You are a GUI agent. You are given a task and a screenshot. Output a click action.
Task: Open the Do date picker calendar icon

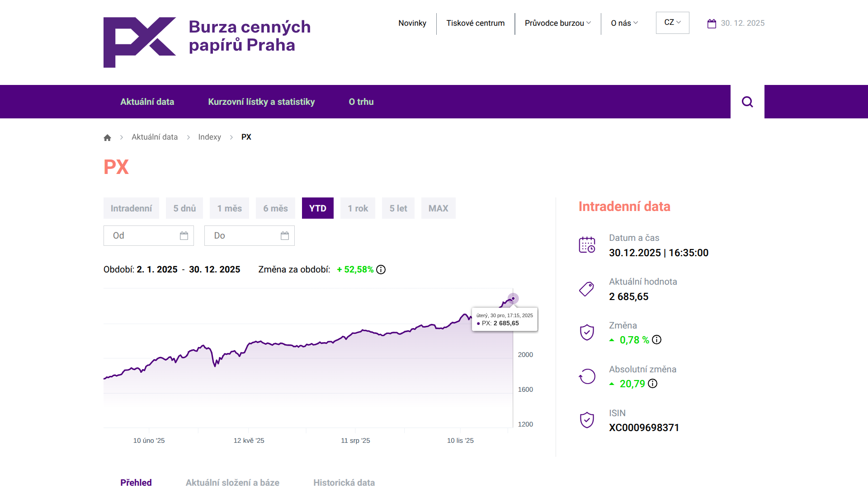click(x=285, y=235)
